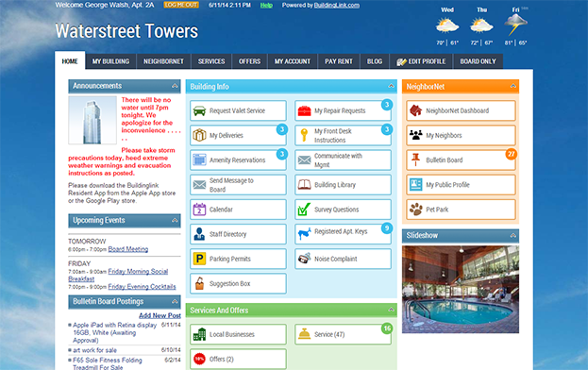Open the Service bell icon
Viewport: 588px width, 370px height.
click(304, 334)
